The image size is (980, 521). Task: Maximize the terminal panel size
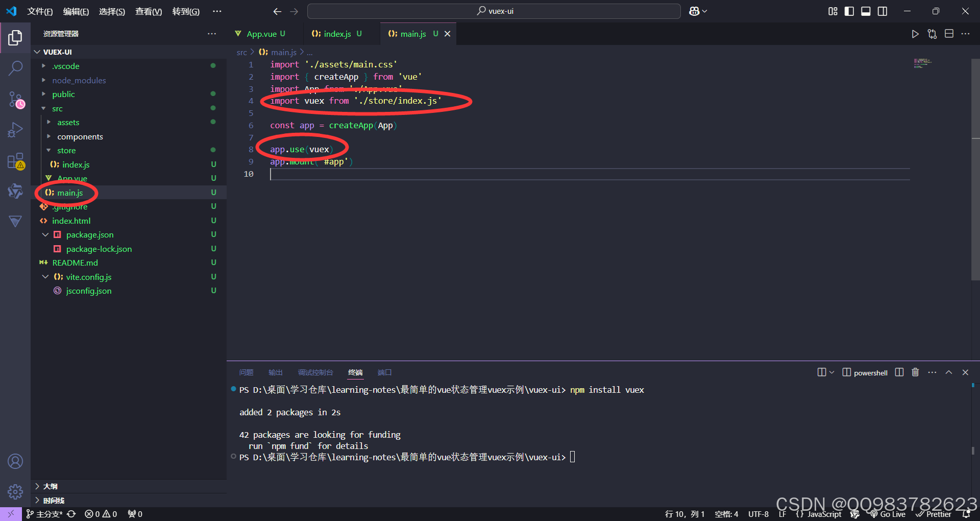949,372
